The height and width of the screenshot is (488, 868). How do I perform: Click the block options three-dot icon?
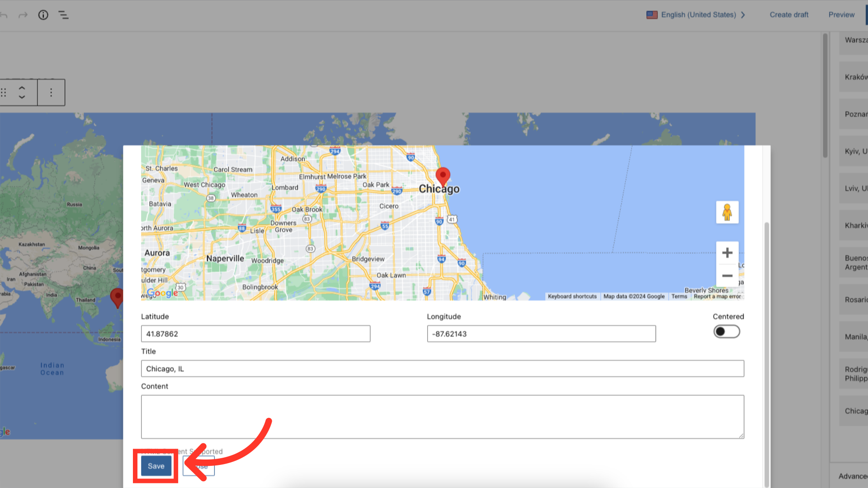point(51,93)
